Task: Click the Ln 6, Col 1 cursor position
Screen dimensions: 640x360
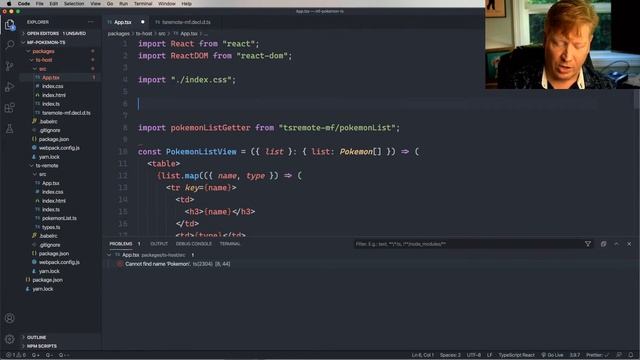Action: tap(422, 355)
